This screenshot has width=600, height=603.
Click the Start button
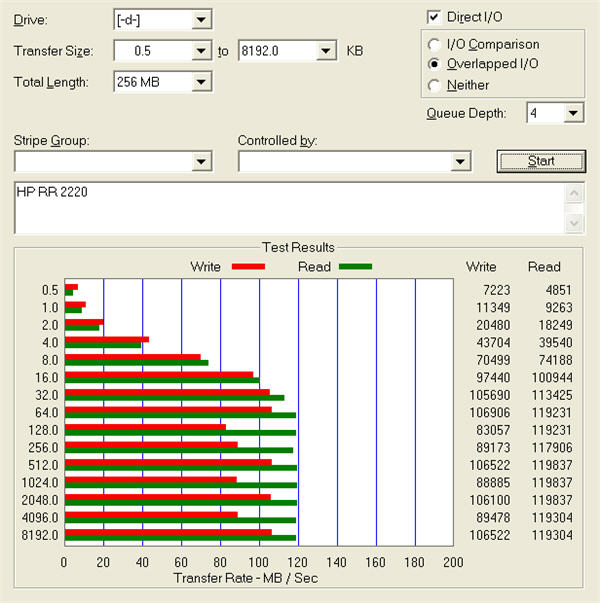[541, 161]
